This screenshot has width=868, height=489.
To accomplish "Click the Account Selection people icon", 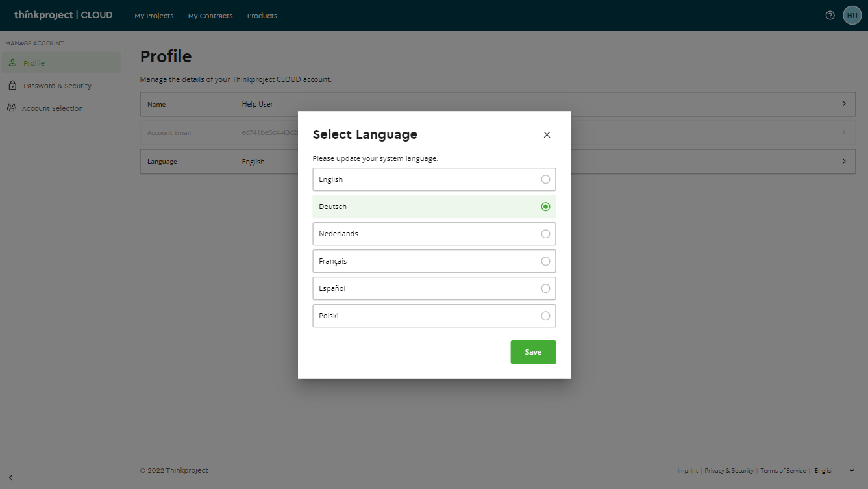I will pyautogui.click(x=12, y=108).
